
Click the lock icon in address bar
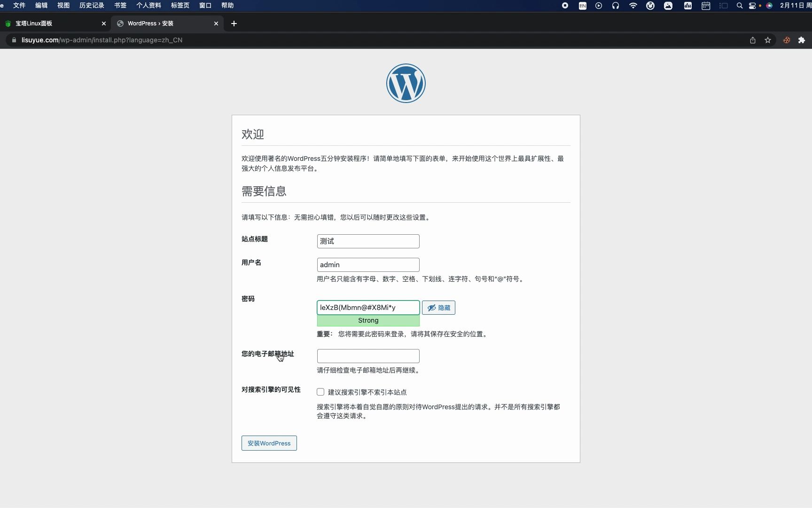click(14, 40)
